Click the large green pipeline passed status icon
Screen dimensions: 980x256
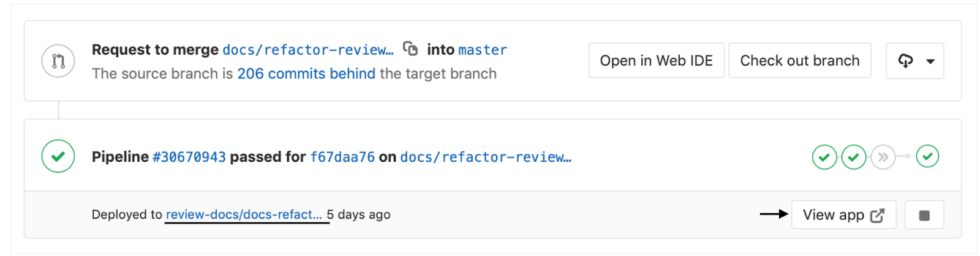[58, 156]
